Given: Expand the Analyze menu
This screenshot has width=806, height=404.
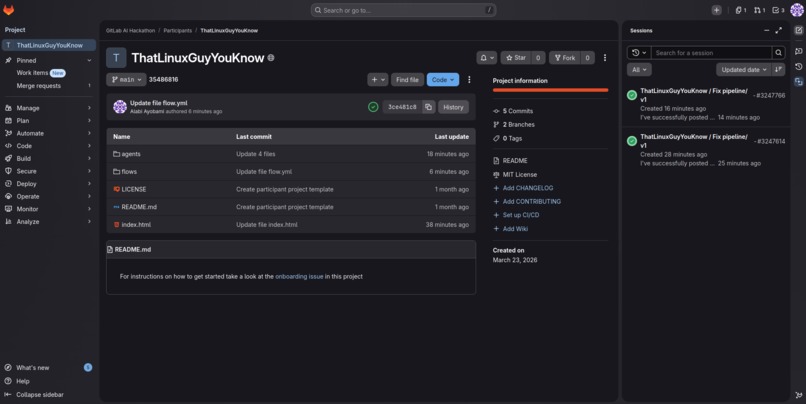Looking at the screenshot, I should click(x=48, y=222).
